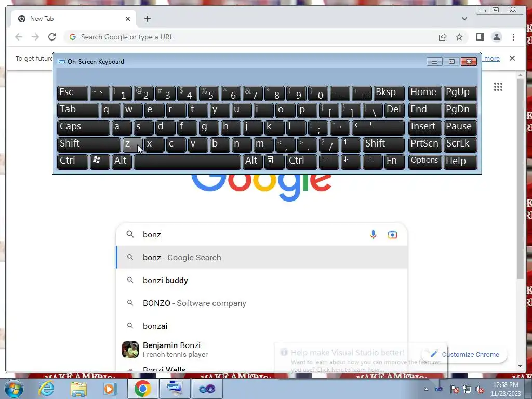Share this page icon in address bar
Screen dimensions: 532x399
[443, 37]
